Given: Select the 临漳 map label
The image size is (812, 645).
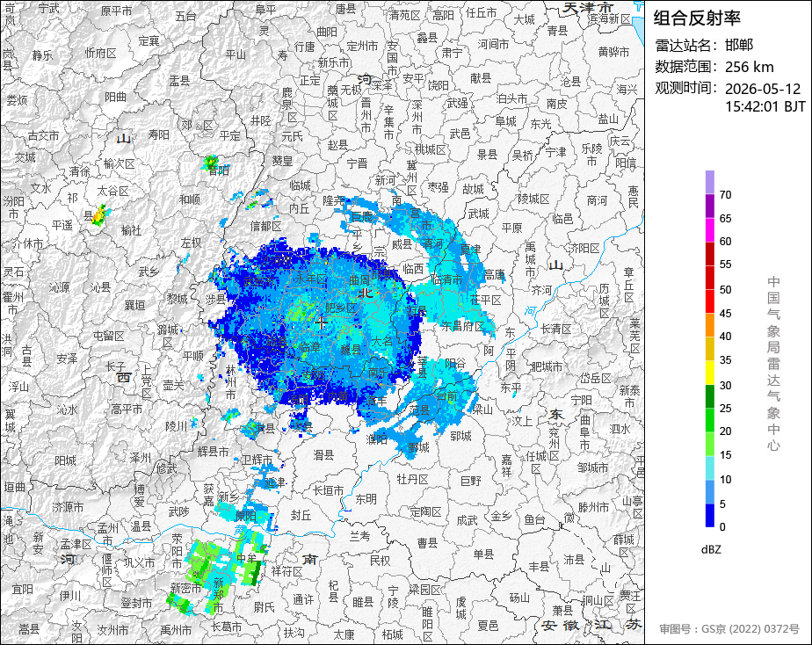Looking at the screenshot, I should tap(309, 348).
